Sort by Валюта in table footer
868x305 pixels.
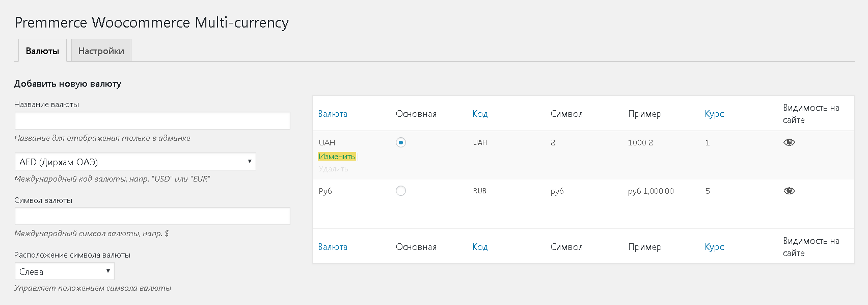pos(333,247)
